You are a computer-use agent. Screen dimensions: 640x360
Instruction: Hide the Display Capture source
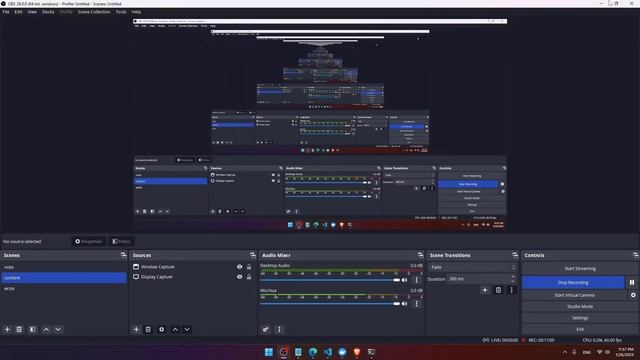[x=240, y=277]
